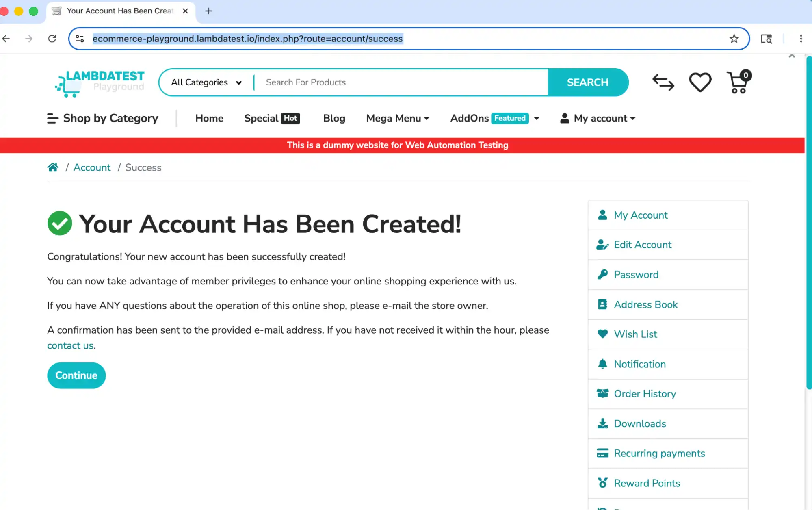Open a new browser tab with plus icon
Image resolution: width=812 pixels, height=510 pixels.
208,11
